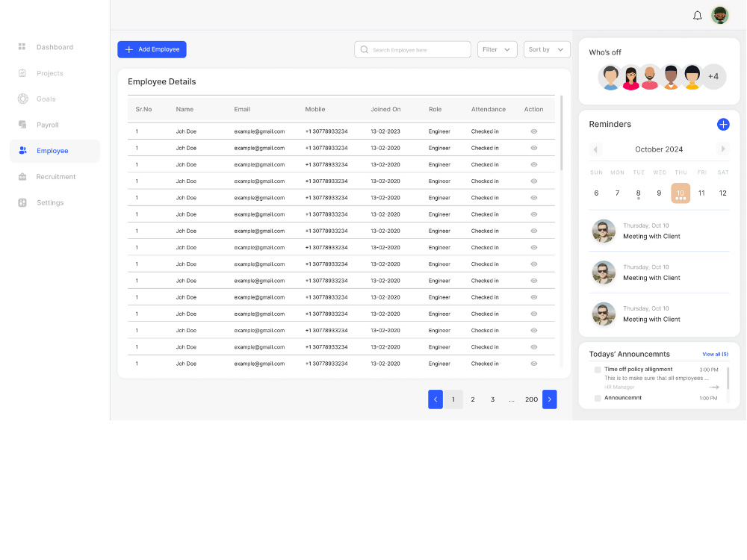The height and width of the screenshot is (560, 747).
Task: Click the Dashboard grid icon
Action: pos(22,46)
